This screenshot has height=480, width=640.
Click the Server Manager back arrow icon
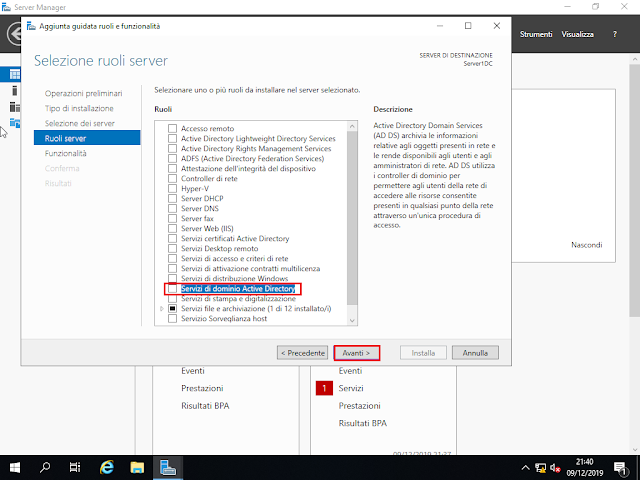click(14, 34)
